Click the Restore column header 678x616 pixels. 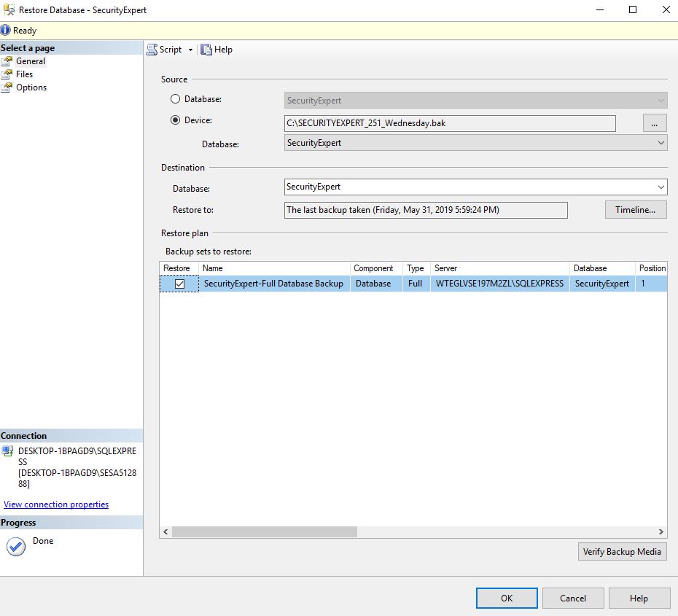[x=179, y=268]
